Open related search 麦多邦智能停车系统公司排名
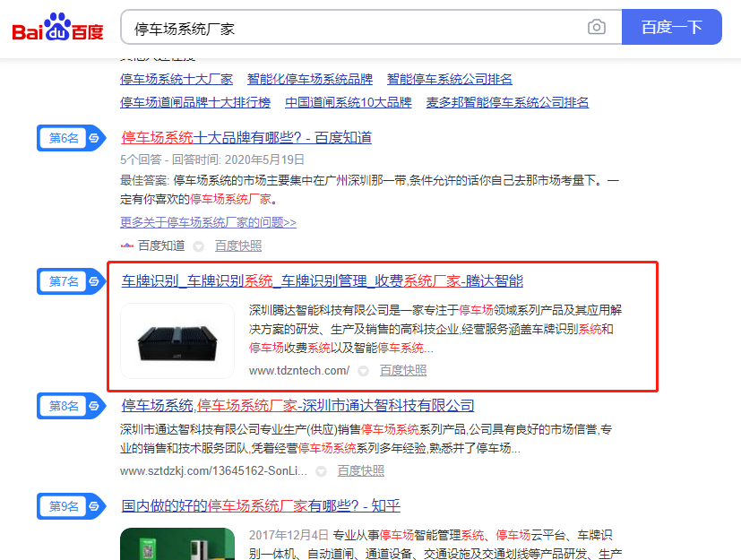Screen dimensions: 741x560 [x=507, y=102]
